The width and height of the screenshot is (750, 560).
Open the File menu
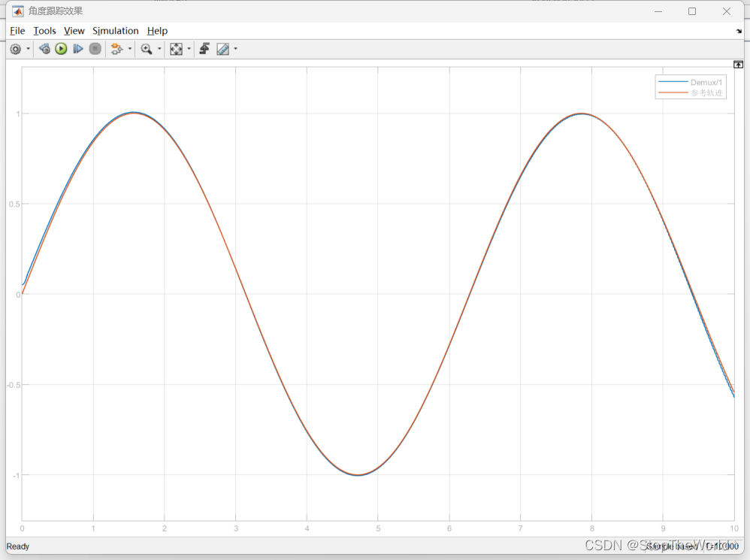pos(17,31)
